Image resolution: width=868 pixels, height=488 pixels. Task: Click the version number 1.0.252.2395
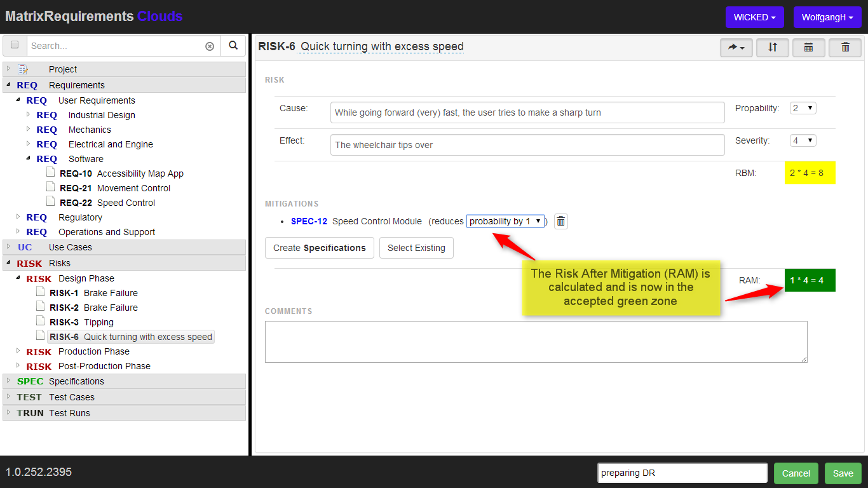tap(39, 472)
